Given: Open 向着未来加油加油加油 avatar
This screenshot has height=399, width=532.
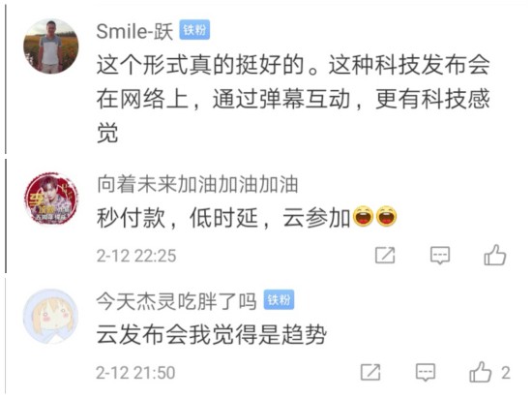Looking at the screenshot, I should [x=51, y=199].
